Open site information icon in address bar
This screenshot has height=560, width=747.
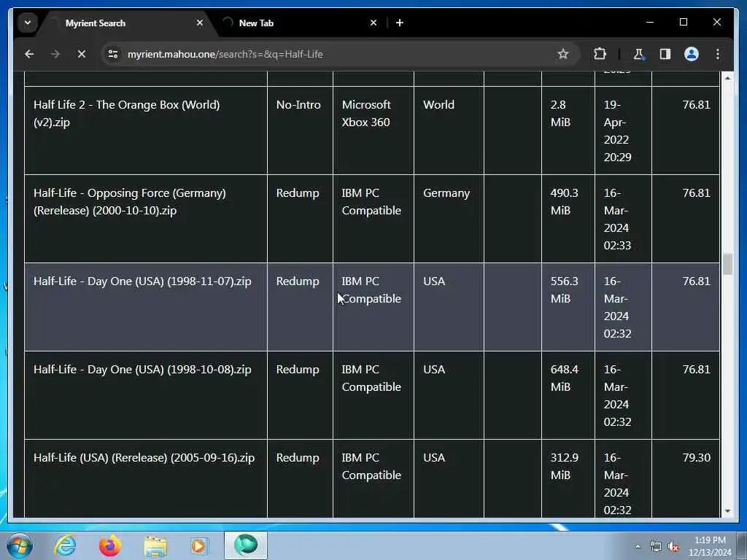point(113,54)
